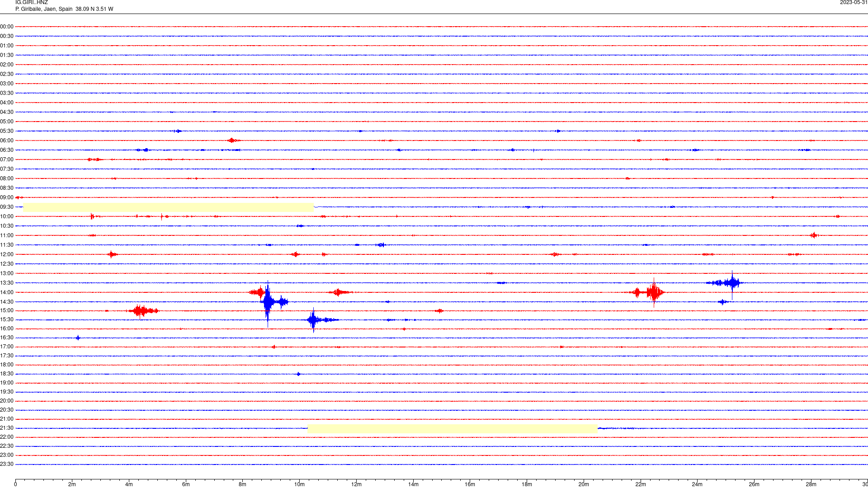This screenshot has width=868, height=488.
Task: Select the 01:30 trace time label
Action: [x=7, y=55]
